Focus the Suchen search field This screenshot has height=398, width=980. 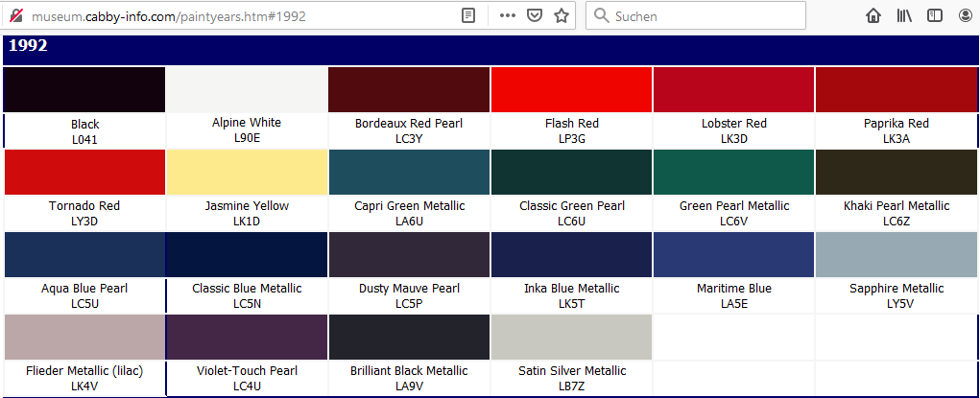coord(701,16)
